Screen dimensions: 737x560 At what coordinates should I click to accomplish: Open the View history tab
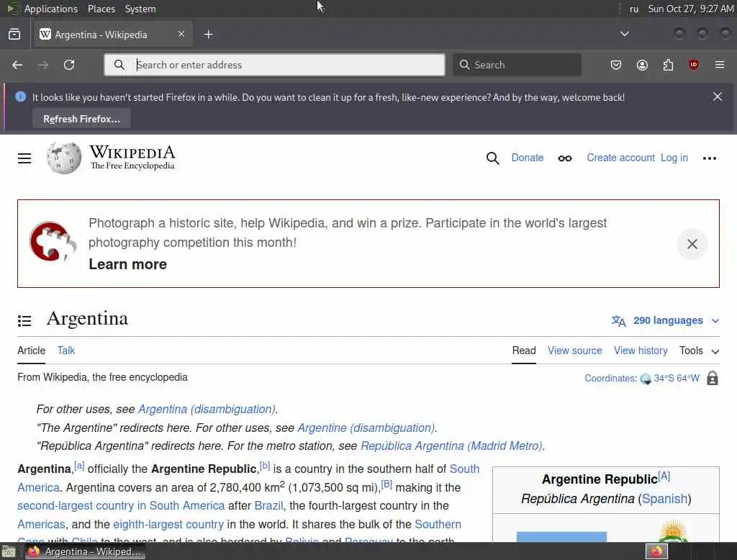(640, 351)
